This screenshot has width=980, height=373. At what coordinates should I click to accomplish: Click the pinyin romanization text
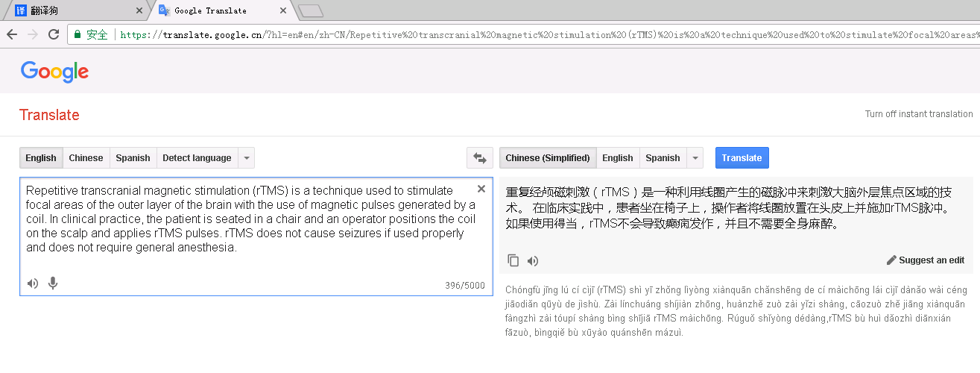[735, 311]
